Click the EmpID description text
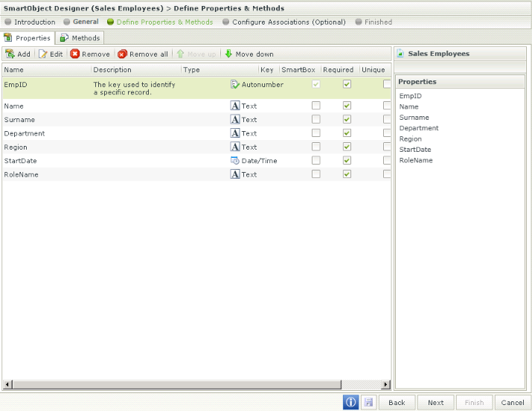532x411 pixels. (135, 89)
